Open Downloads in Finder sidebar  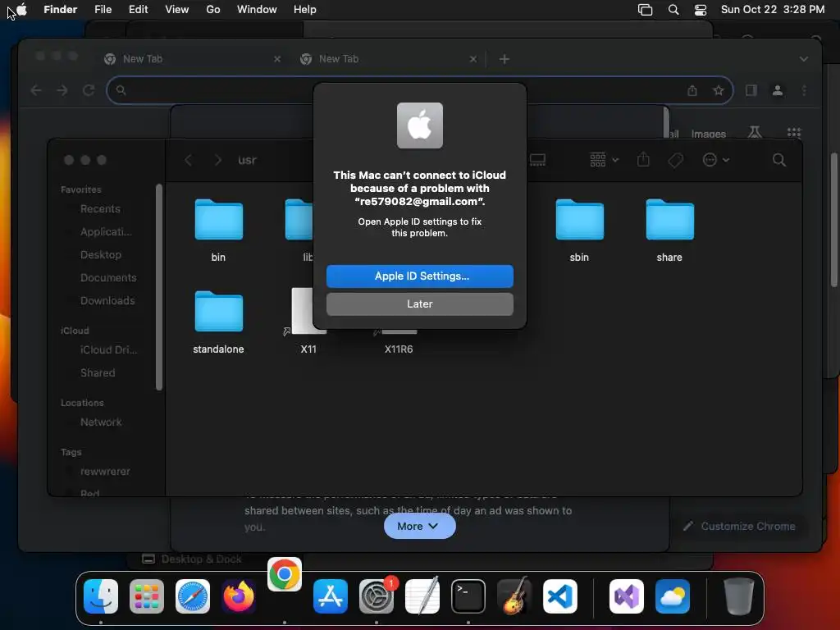(107, 300)
